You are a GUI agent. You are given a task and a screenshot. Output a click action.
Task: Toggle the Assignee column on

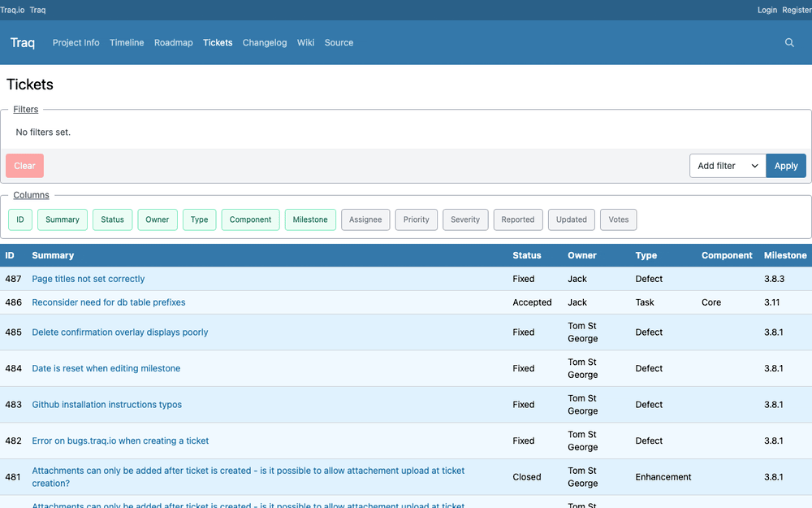365,219
